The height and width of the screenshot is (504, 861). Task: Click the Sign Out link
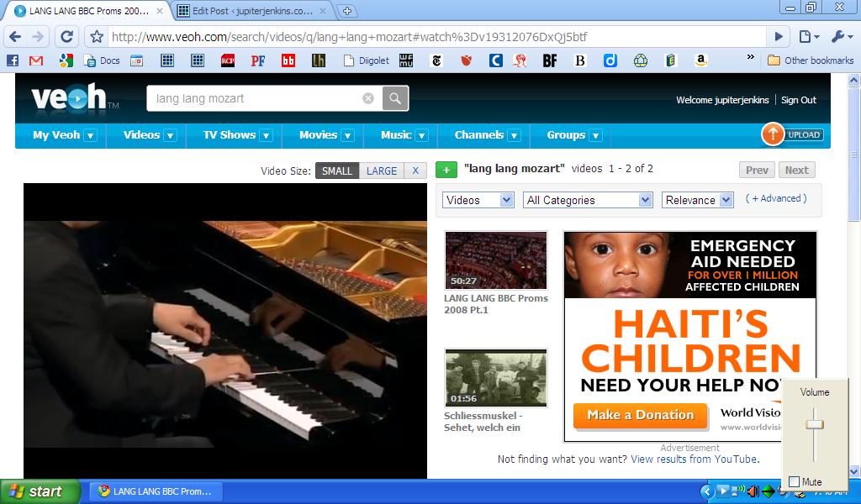[798, 100]
